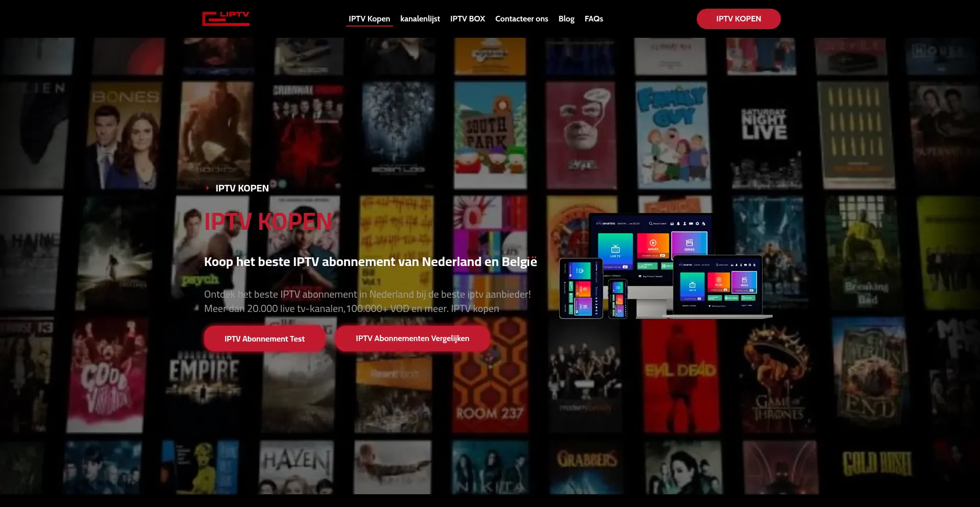Click the large red IPTV KOPEN heading
The height and width of the screenshot is (507, 980).
pos(268,222)
